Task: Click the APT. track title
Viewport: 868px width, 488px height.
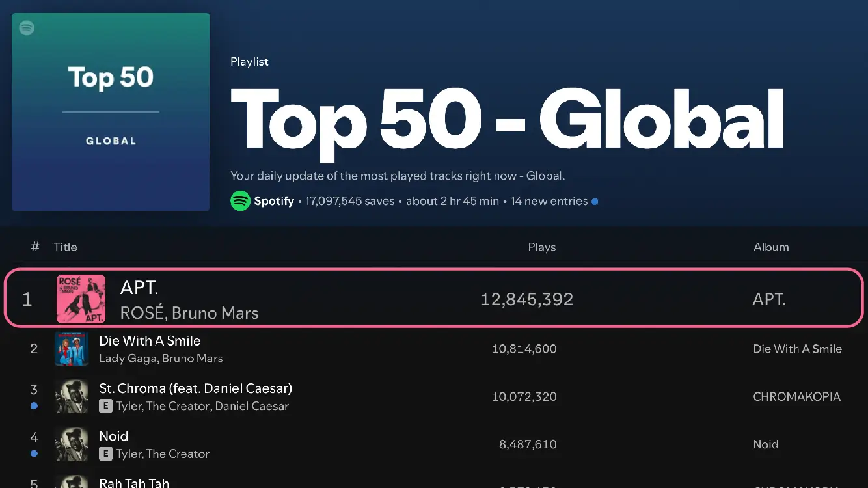Action: click(139, 287)
